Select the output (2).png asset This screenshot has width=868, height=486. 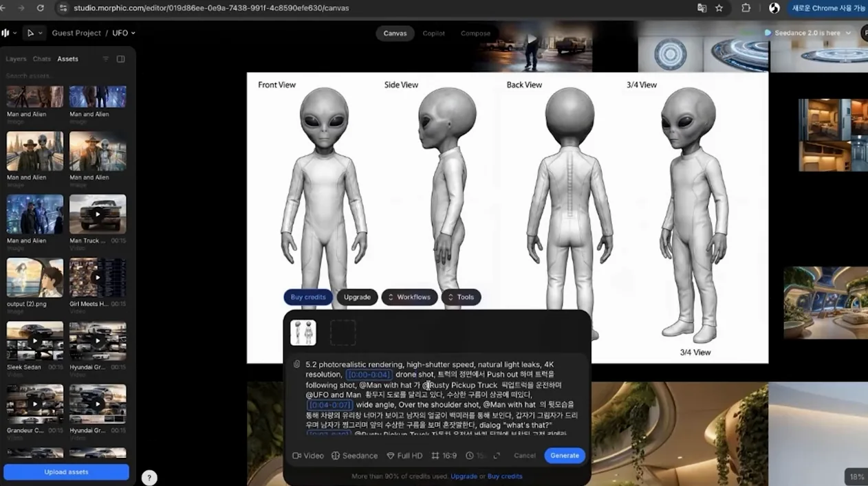35,278
